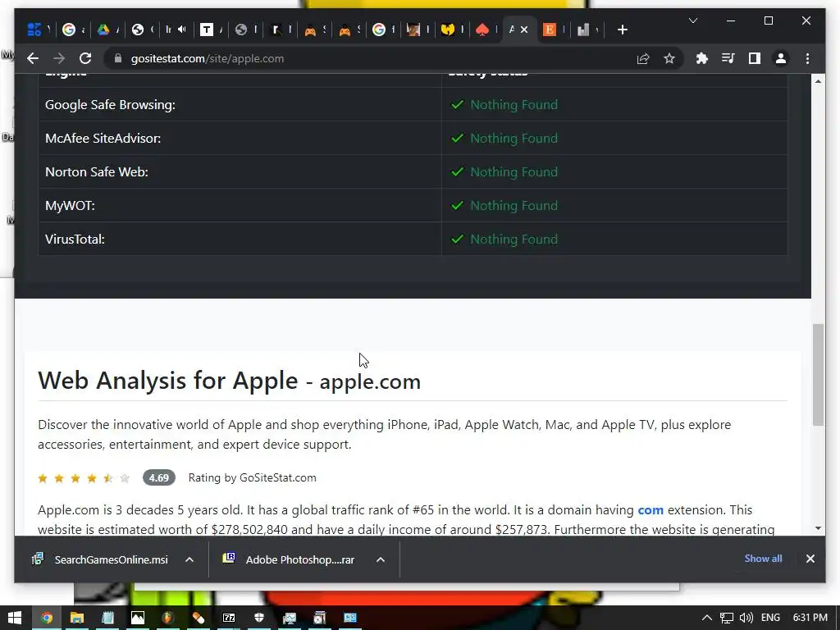Click the MyWOT row label

click(70, 206)
